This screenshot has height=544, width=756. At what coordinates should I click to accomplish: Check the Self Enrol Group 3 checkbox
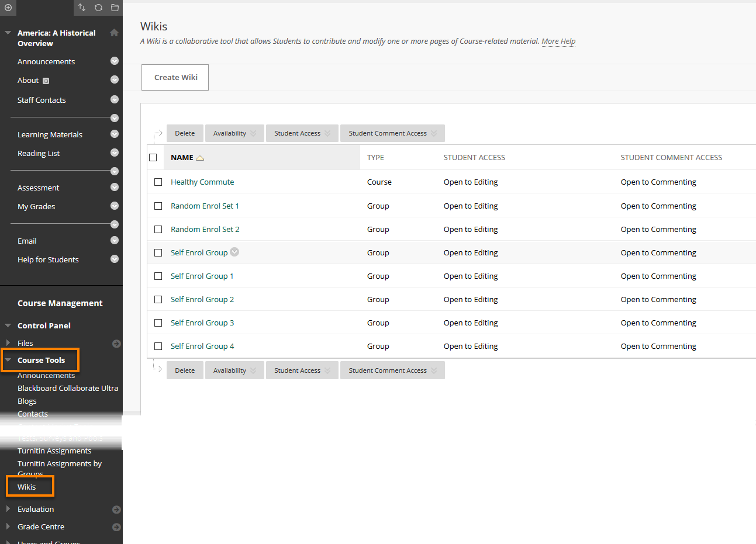[158, 323]
